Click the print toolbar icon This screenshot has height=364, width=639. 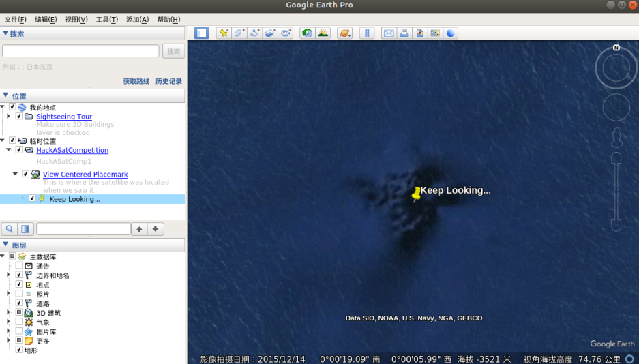click(x=404, y=33)
